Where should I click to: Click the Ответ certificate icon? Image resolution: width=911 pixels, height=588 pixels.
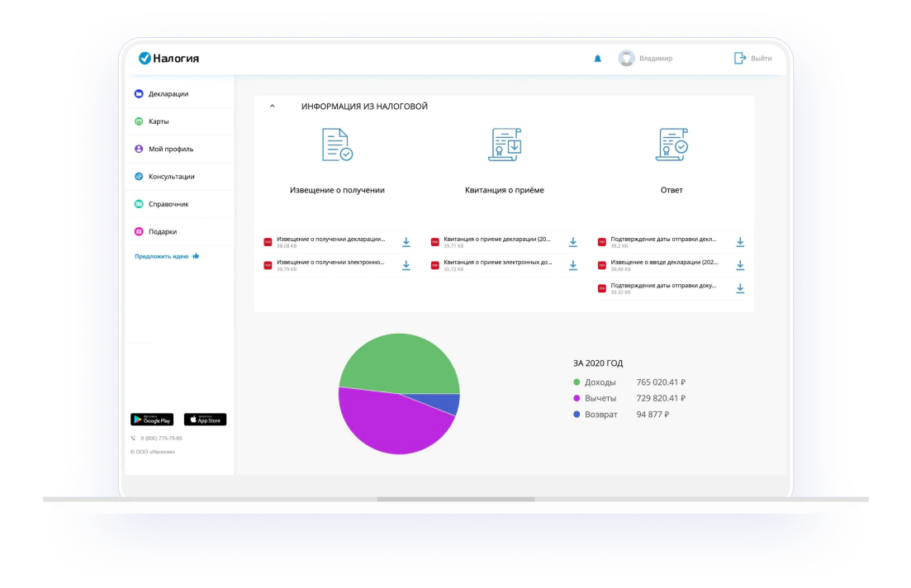tap(671, 145)
